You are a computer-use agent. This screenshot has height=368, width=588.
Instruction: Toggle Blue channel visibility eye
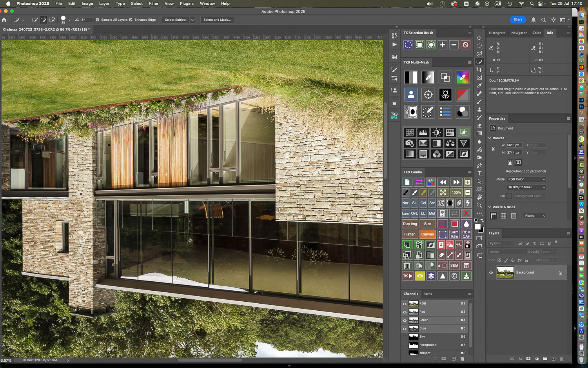pyautogui.click(x=405, y=328)
